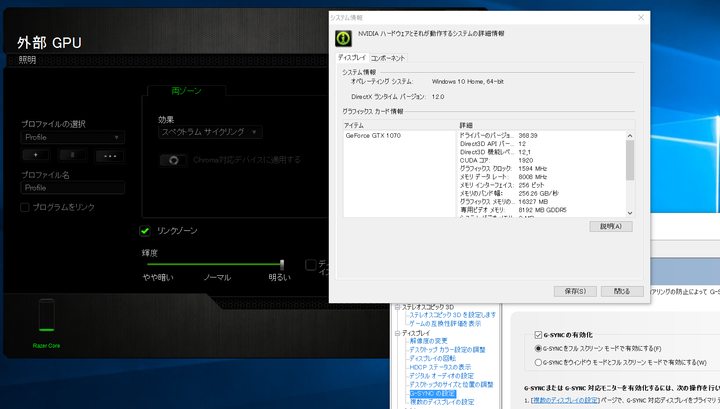Click the 256.26 GB/秒 memory bandwidth value
The image size is (720, 409).
click(x=539, y=194)
